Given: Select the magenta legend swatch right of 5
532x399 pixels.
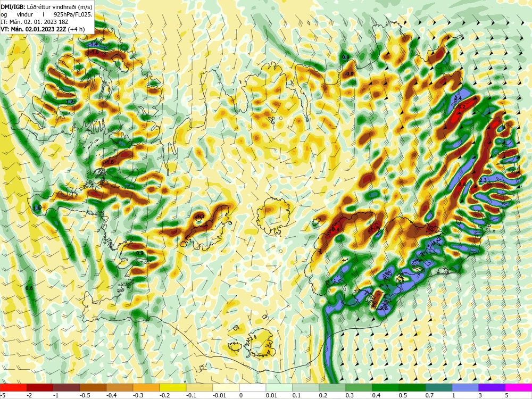Looking at the screenshot, I should point(519,387).
